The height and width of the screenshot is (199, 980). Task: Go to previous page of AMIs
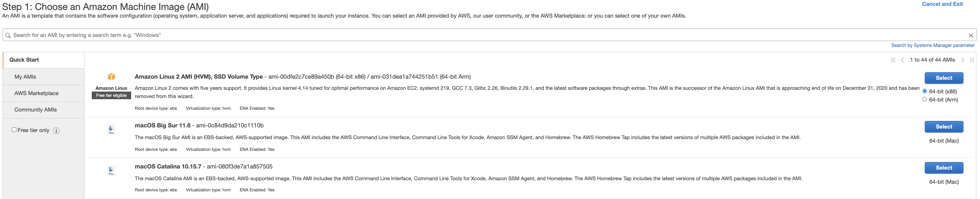pyautogui.click(x=902, y=60)
